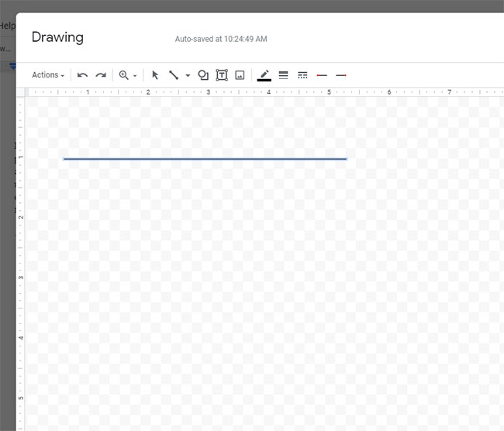This screenshot has height=431, width=504.
Task: Open the Line dash style options
Action: tap(302, 75)
